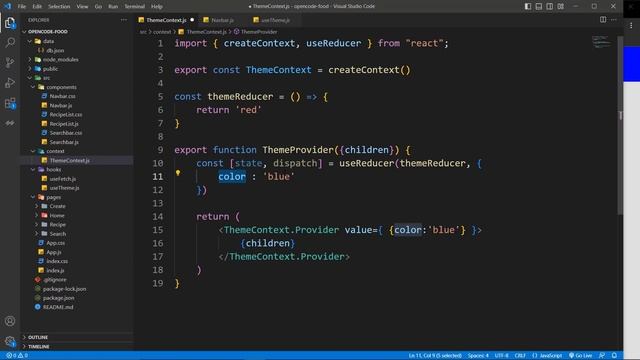Image resolution: width=640 pixels, height=360 pixels.
Task: Open package.json in explorer
Action: coord(58,298)
